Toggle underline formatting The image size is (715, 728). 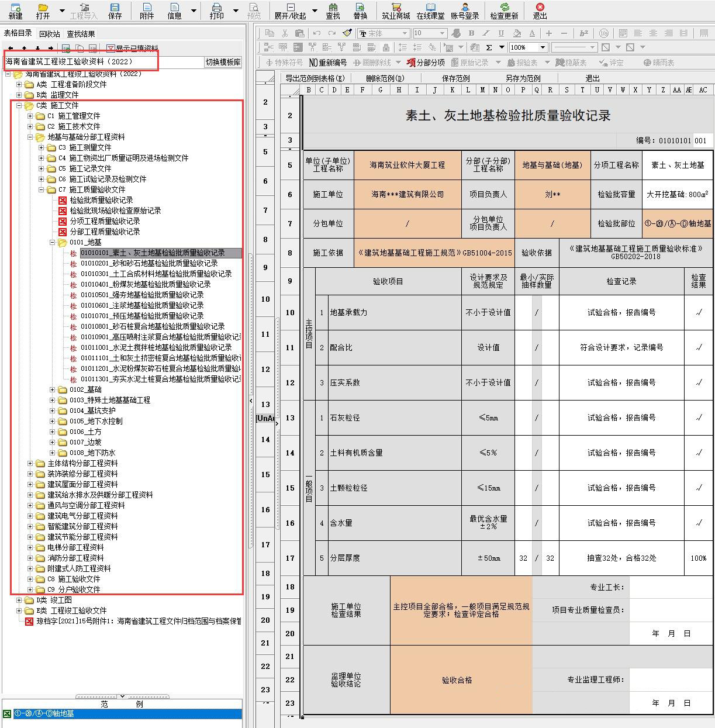click(501, 33)
